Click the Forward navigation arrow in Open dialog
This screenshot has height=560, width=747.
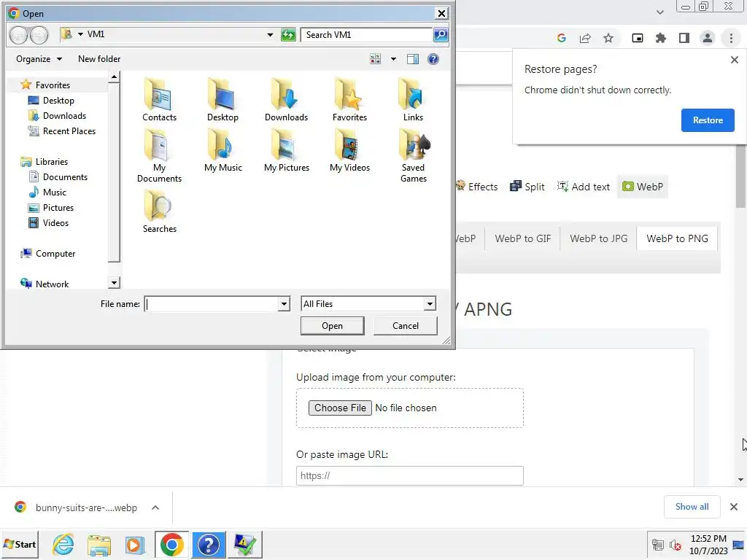coord(39,35)
